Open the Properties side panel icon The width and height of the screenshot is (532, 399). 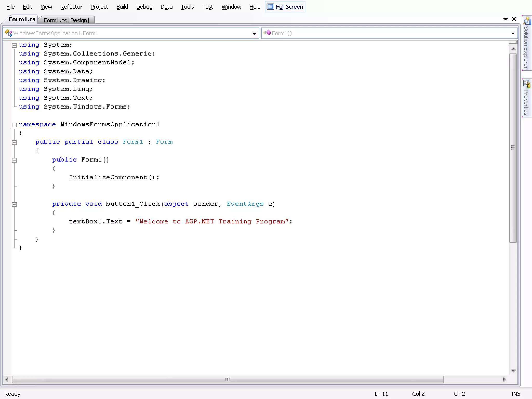(527, 84)
